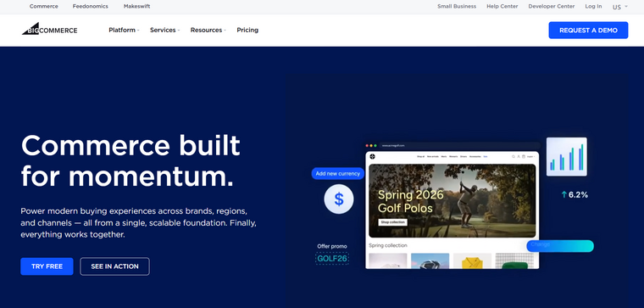Click the GOLF26 promo code
The width and height of the screenshot is (644, 308).
[x=332, y=259]
